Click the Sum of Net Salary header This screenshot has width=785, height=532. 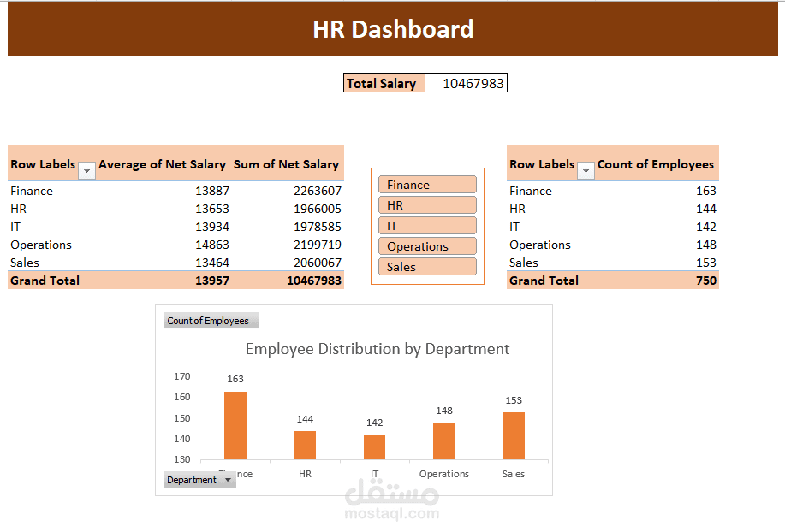click(287, 164)
